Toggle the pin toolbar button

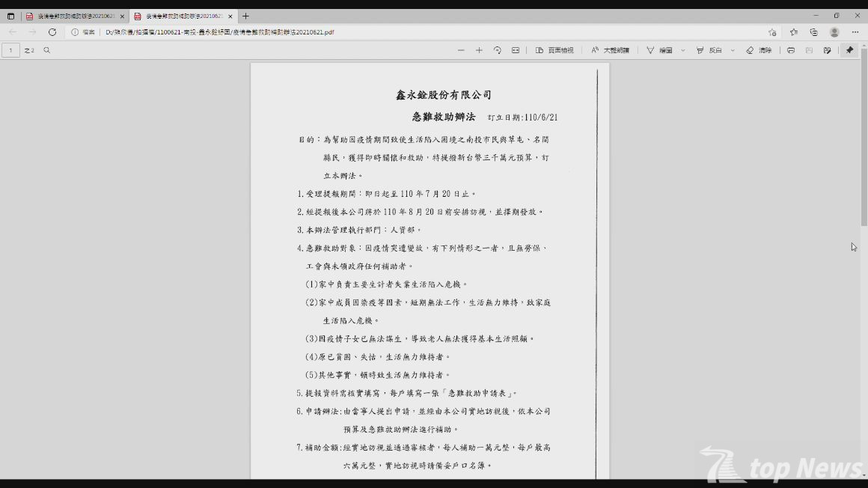850,50
